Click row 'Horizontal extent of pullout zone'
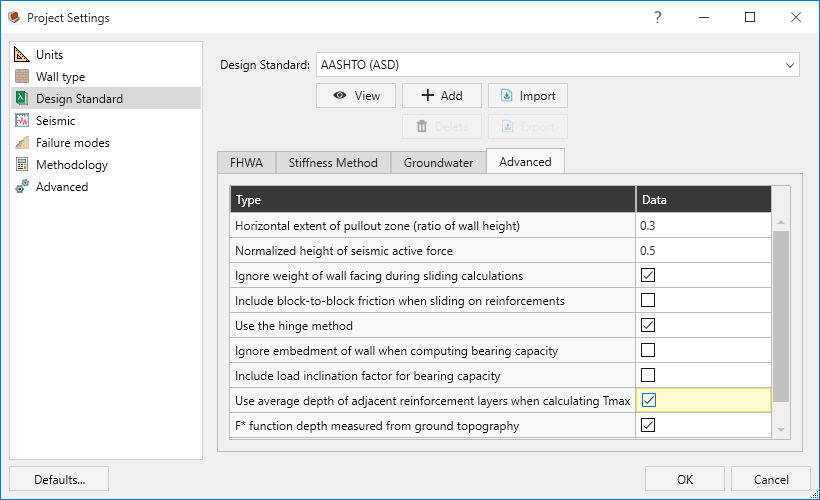The width and height of the screenshot is (820, 500). point(432,225)
